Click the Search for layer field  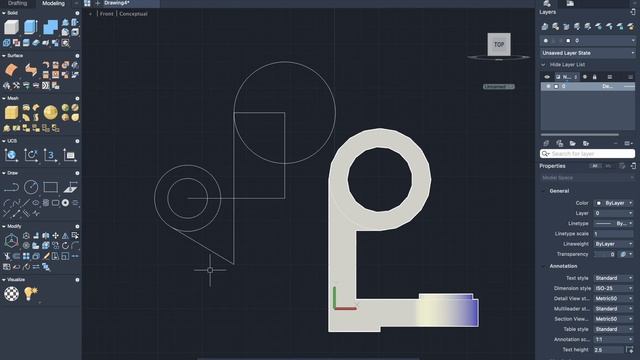click(588, 153)
